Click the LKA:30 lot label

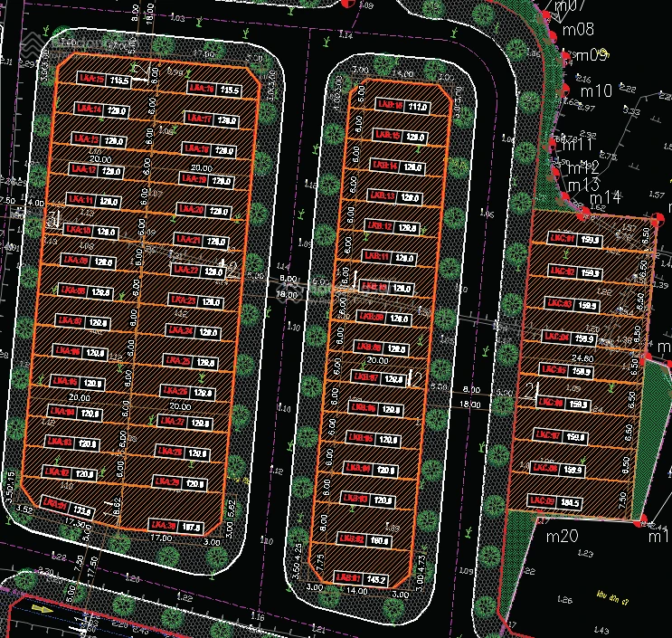pos(164,525)
